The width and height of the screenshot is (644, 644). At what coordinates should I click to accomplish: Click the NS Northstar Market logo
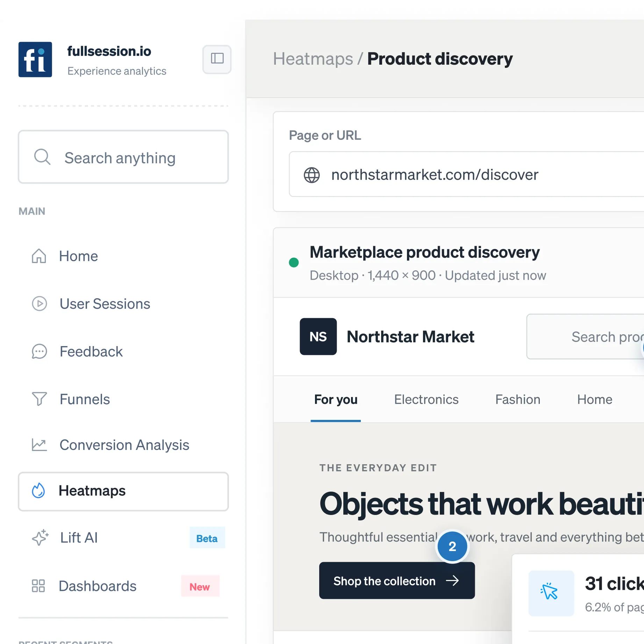pos(318,336)
